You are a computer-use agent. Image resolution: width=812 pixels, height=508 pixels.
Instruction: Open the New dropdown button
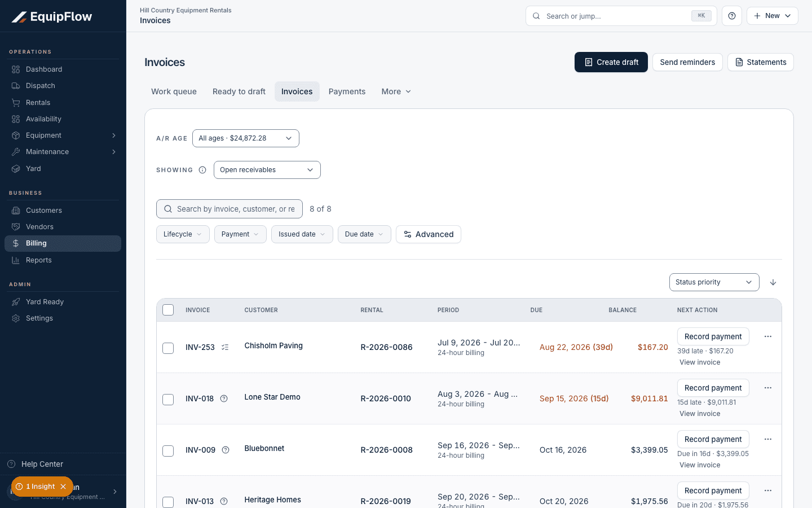click(x=773, y=16)
